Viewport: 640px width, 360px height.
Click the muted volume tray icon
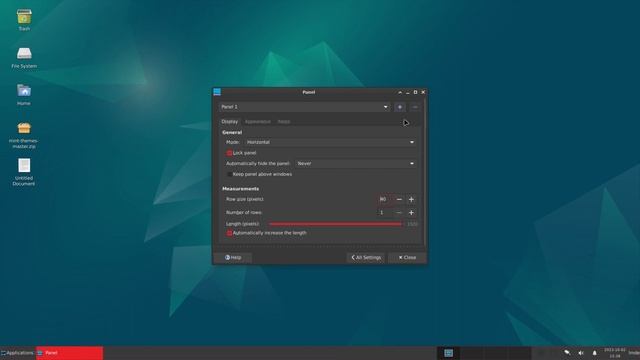[x=581, y=353]
